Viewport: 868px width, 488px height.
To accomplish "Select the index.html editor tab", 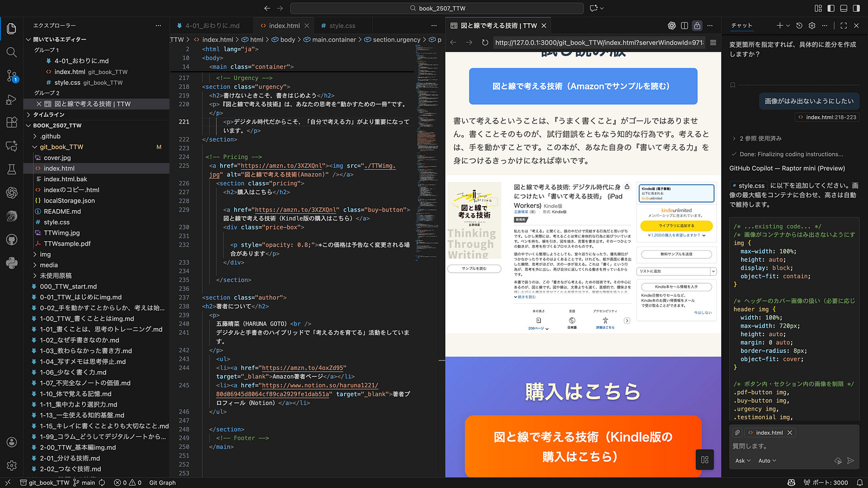I will [x=284, y=26].
